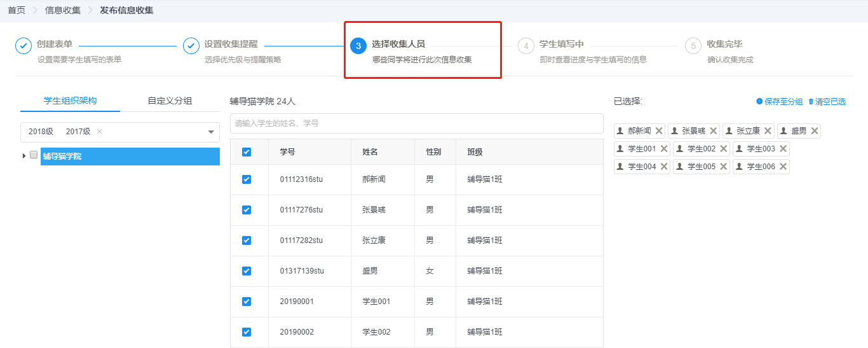Click the 收集完毕 step title
The image size is (868, 348).
point(725,45)
